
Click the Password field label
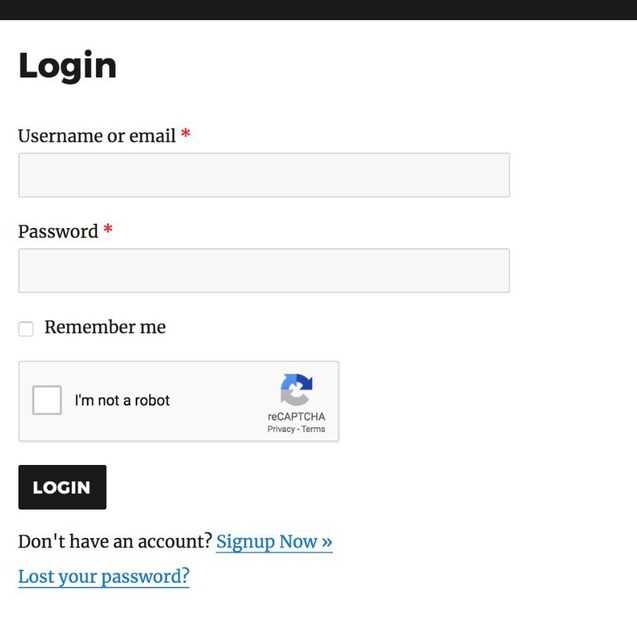click(x=58, y=232)
